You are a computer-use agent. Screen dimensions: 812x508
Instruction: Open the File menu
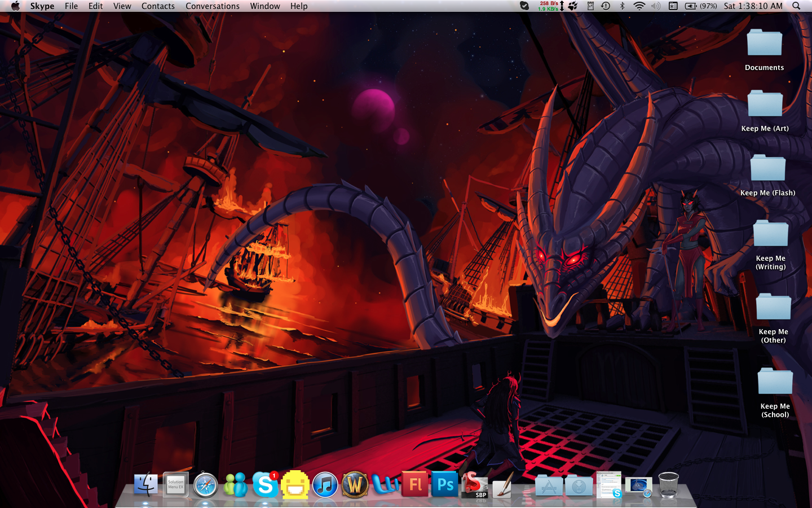pyautogui.click(x=72, y=6)
